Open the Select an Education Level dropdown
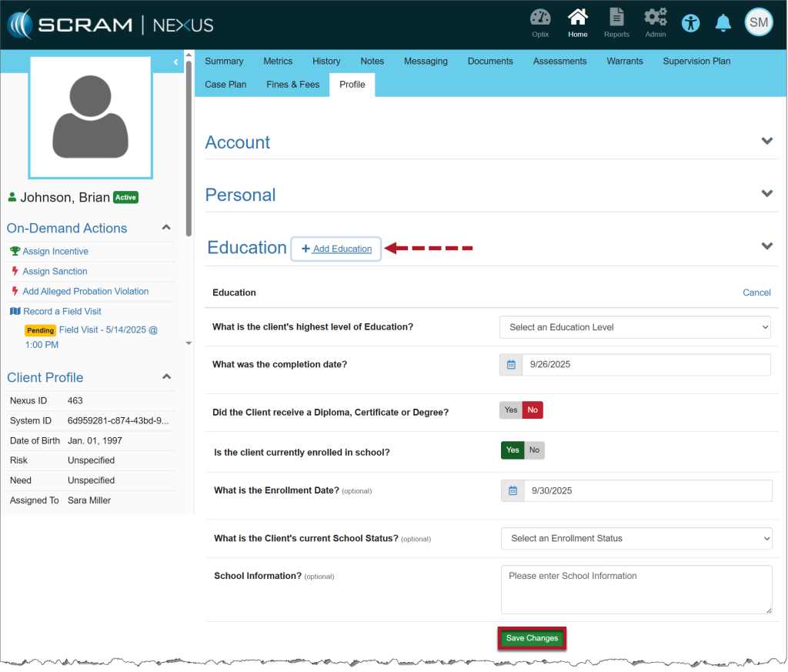This screenshot has height=672, width=788. (x=635, y=327)
